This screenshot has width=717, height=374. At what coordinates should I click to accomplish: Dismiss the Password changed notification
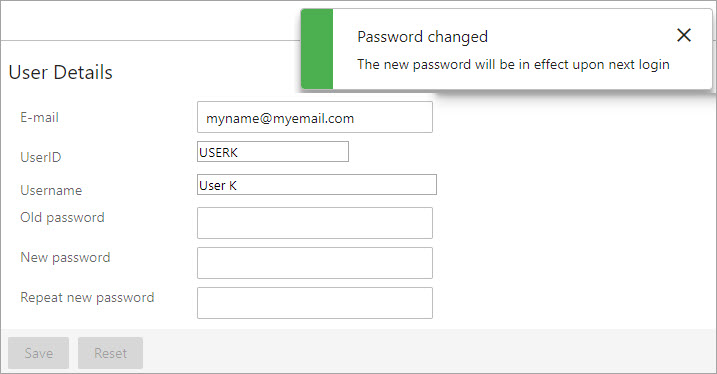684,35
